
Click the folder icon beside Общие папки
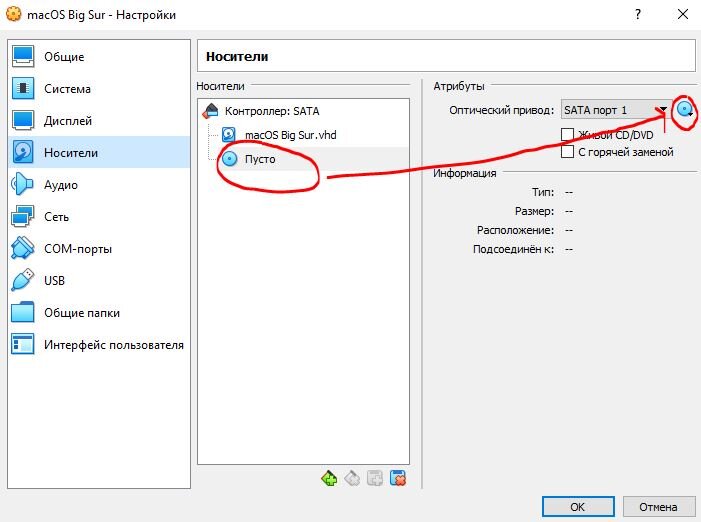(x=23, y=312)
